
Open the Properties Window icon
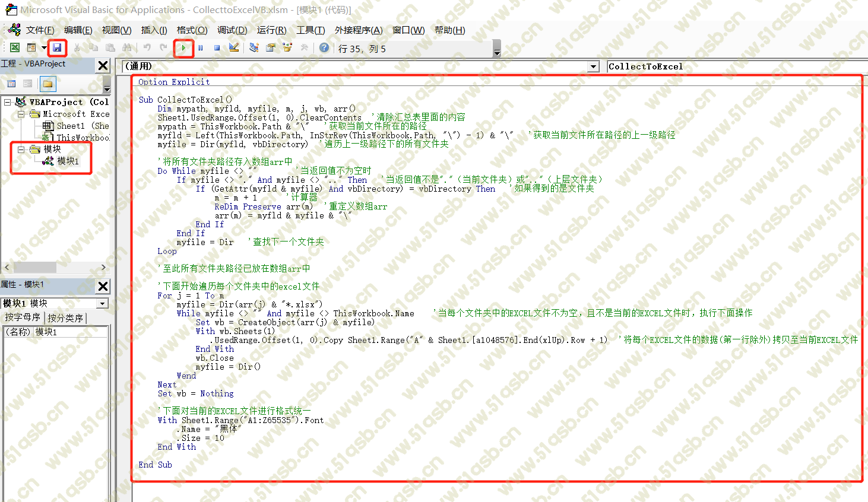click(x=271, y=47)
